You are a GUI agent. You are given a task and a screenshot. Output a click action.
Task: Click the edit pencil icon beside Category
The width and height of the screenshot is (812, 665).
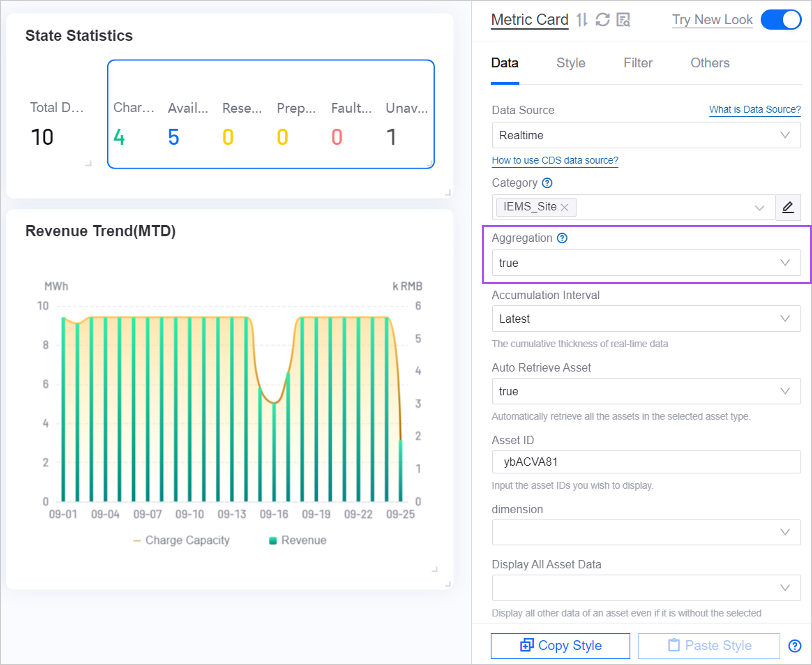pyautogui.click(x=788, y=207)
